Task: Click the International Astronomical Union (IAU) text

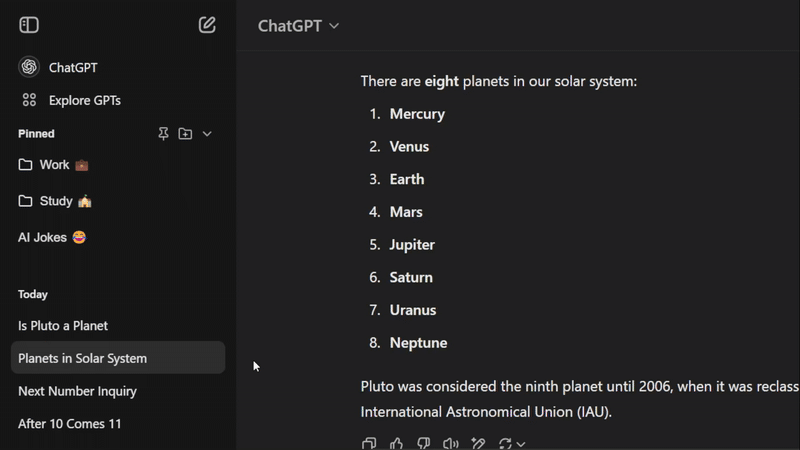Action: [485, 412]
